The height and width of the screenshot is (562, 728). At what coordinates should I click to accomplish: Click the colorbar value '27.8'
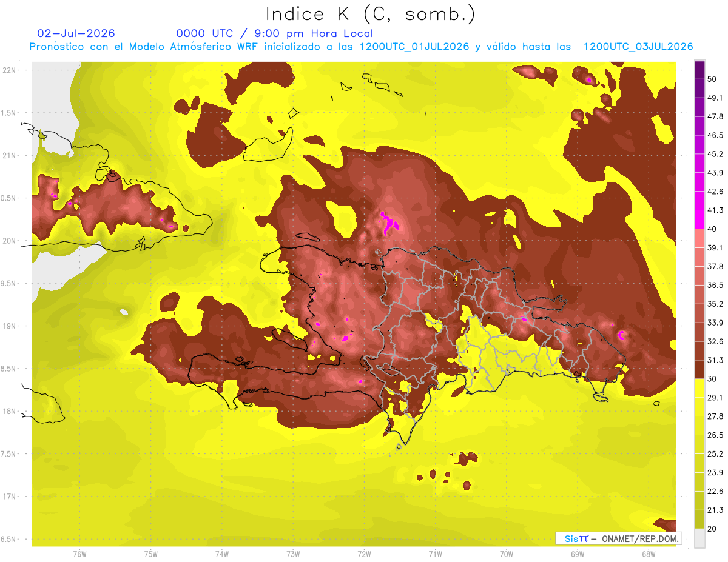tap(715, 416)
